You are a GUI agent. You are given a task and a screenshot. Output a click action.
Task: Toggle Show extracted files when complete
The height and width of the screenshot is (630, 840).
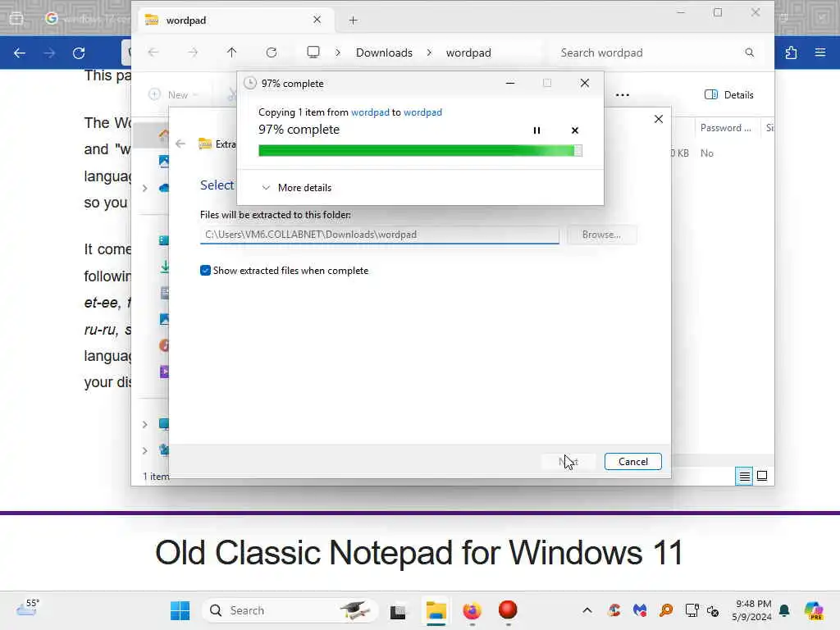coord(205,271)
